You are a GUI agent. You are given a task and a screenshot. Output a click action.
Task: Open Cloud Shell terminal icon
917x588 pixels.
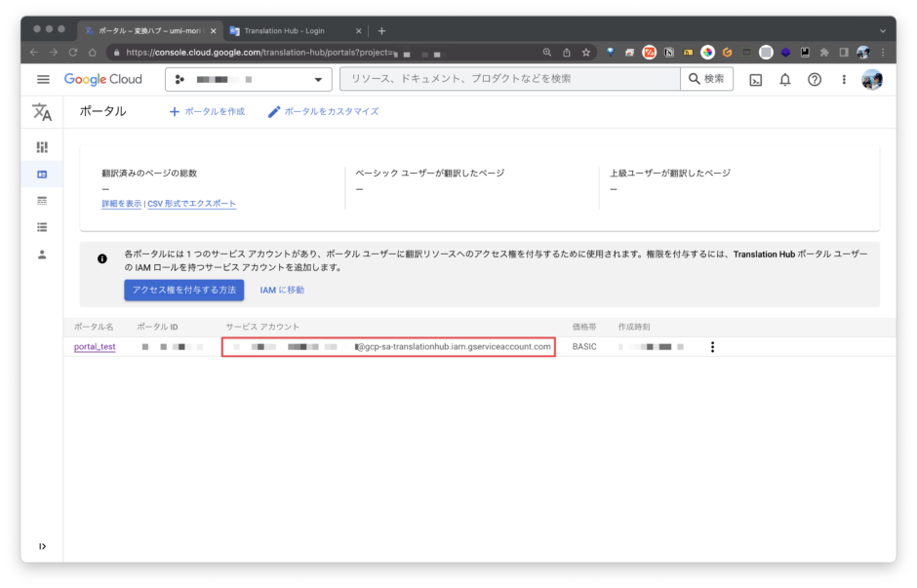tap(755, 81)
